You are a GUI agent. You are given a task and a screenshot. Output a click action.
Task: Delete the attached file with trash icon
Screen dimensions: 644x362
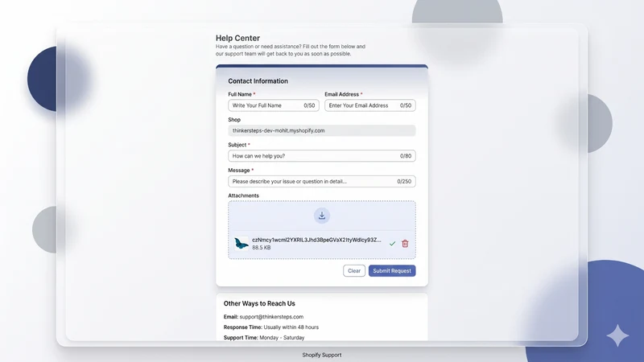405,244
